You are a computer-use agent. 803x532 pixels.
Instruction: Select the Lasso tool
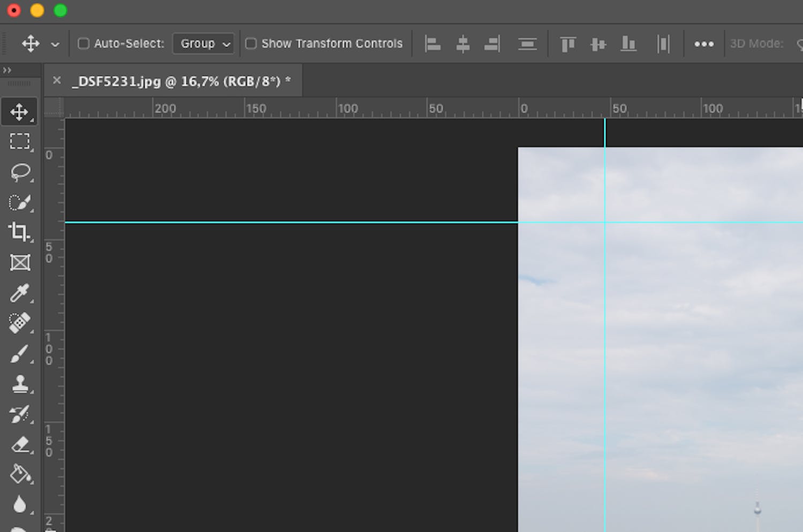click(x=20, y=172)
